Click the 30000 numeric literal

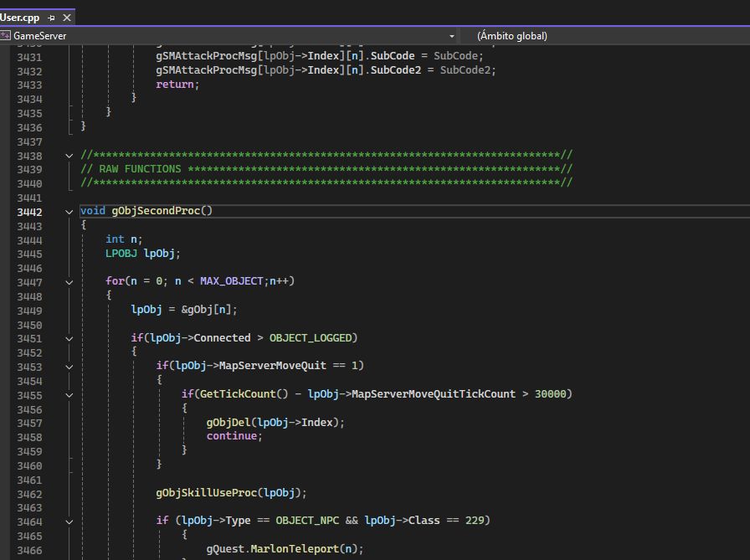click(550, 394)
